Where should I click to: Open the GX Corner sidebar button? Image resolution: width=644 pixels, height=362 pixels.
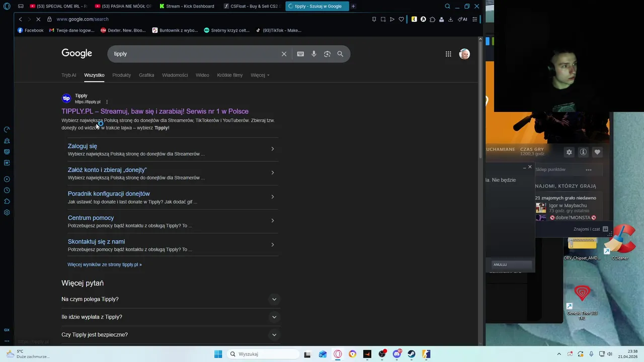coord(7,330)
